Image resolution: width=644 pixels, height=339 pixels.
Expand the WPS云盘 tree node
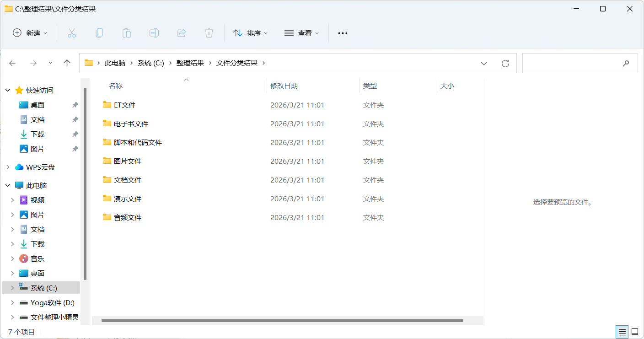8,167
